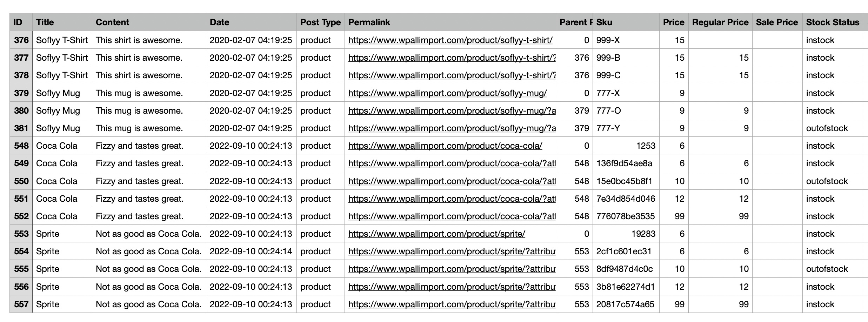This screenshot has width=868, height=322.
Task: Click the outofstock cell in row 550
Action: coord(827,181)
